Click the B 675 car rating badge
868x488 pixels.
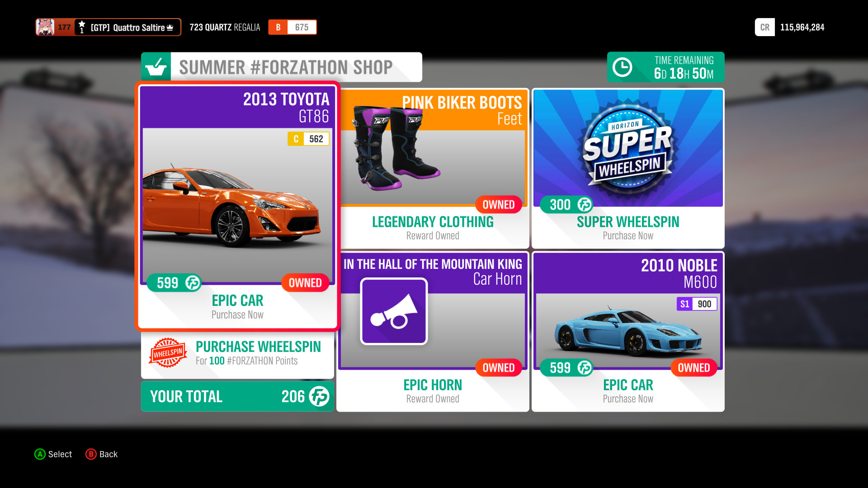point(292,27)
